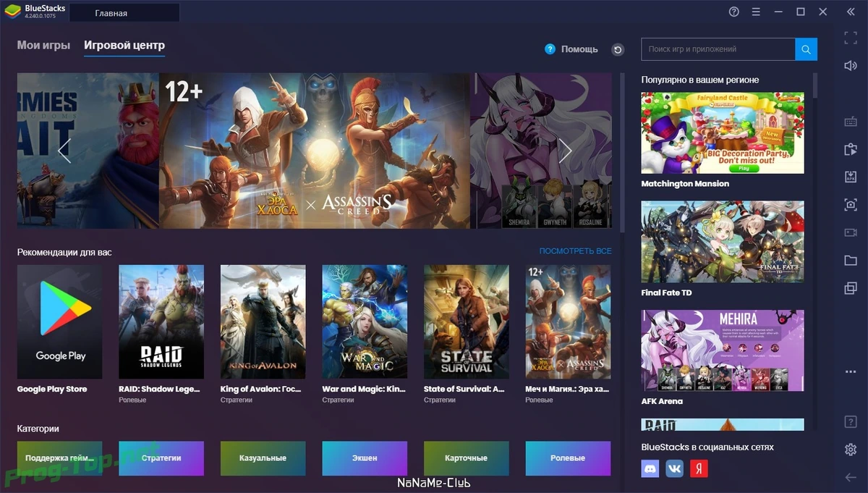Open the Поддержка геймпада category

click(60, 458)
